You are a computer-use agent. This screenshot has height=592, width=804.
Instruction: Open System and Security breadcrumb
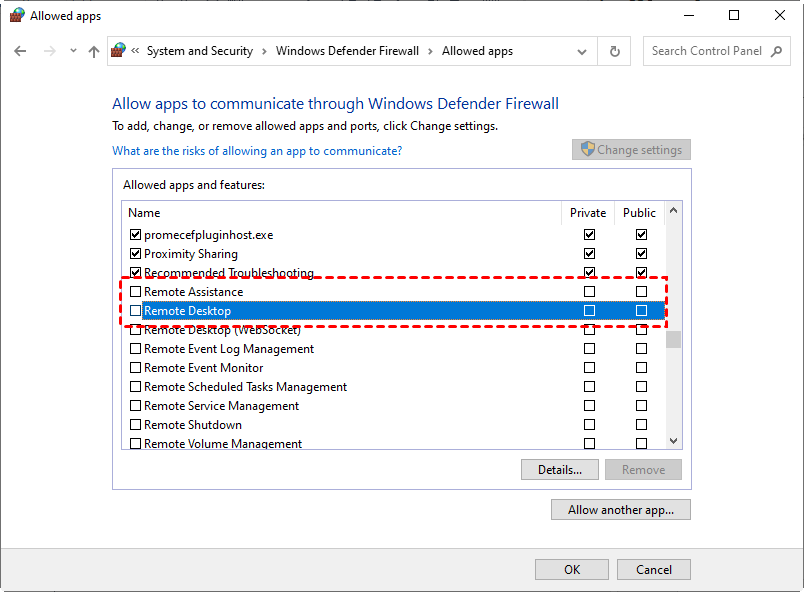[x=199, y=51]
